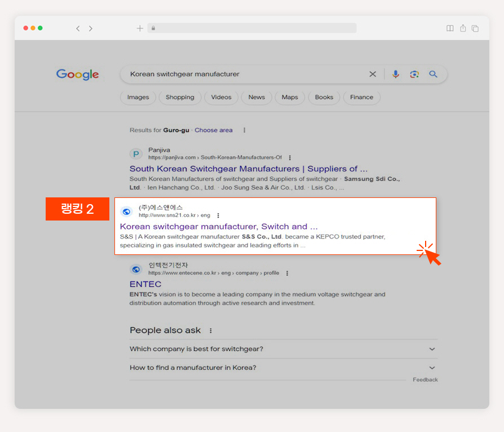Open more options for Panjiva result
This screenshot has width=504, height=432.
click(290, 157)
